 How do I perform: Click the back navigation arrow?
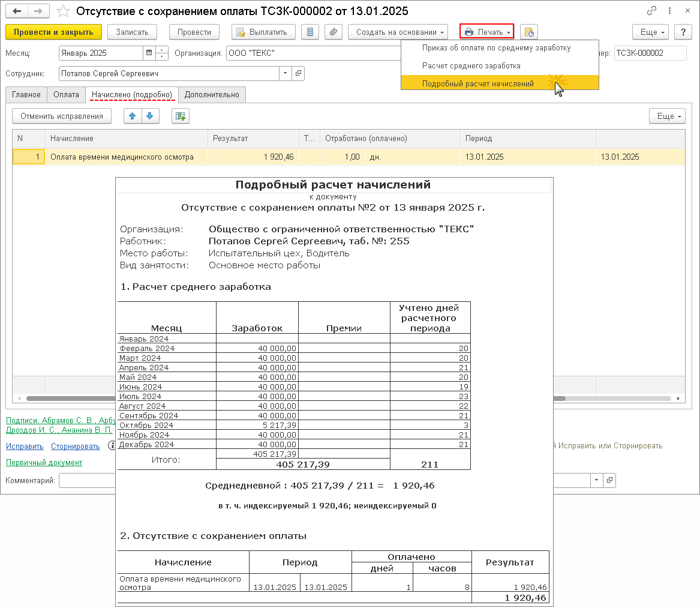point(17,11)
